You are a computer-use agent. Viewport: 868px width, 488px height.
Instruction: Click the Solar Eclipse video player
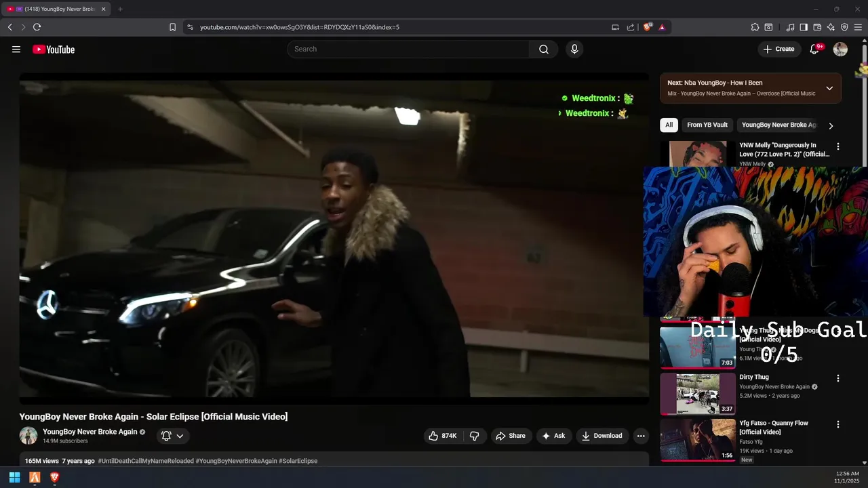[x=334, y=239]
